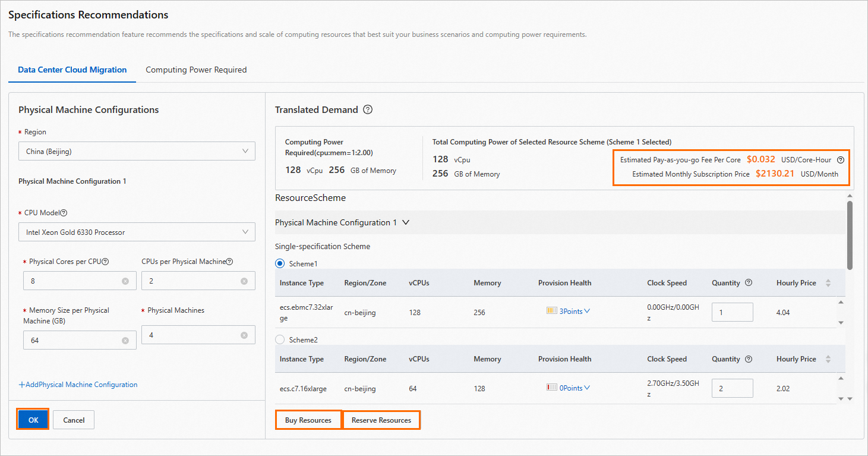
Task: Click help icon beside CPUs per Physical Machine
Action: coord(229,262)
